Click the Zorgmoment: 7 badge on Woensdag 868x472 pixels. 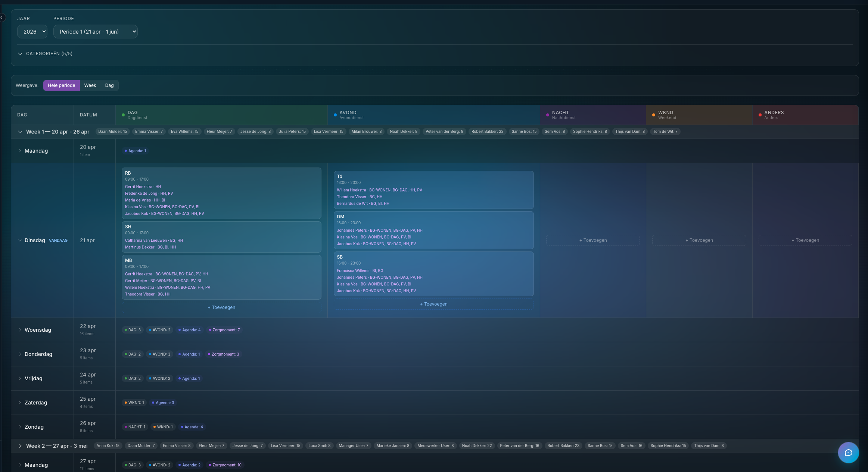coord(224,330)
